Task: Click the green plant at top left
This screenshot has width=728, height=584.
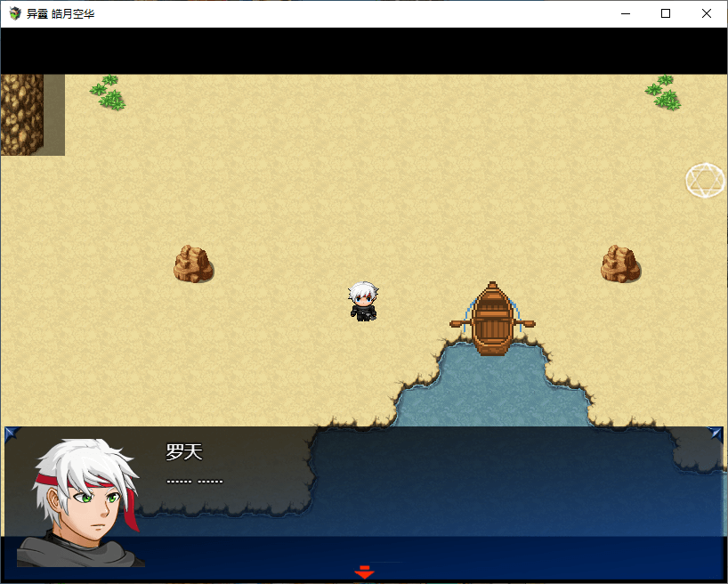Action: (x=109, y=93)
